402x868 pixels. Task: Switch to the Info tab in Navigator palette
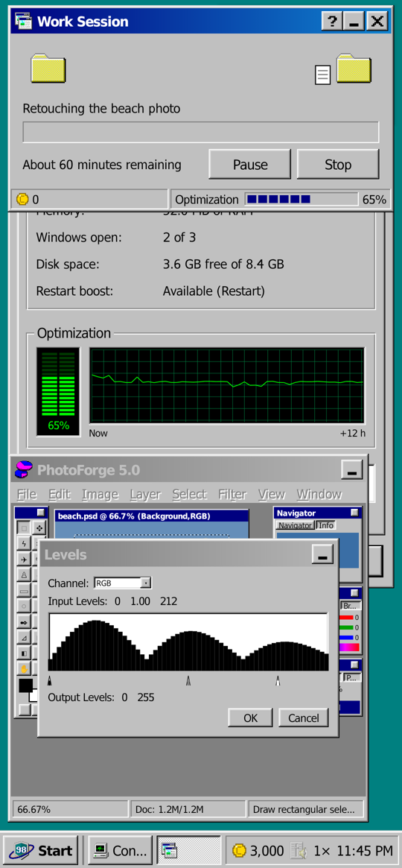(x=326, y=525)
